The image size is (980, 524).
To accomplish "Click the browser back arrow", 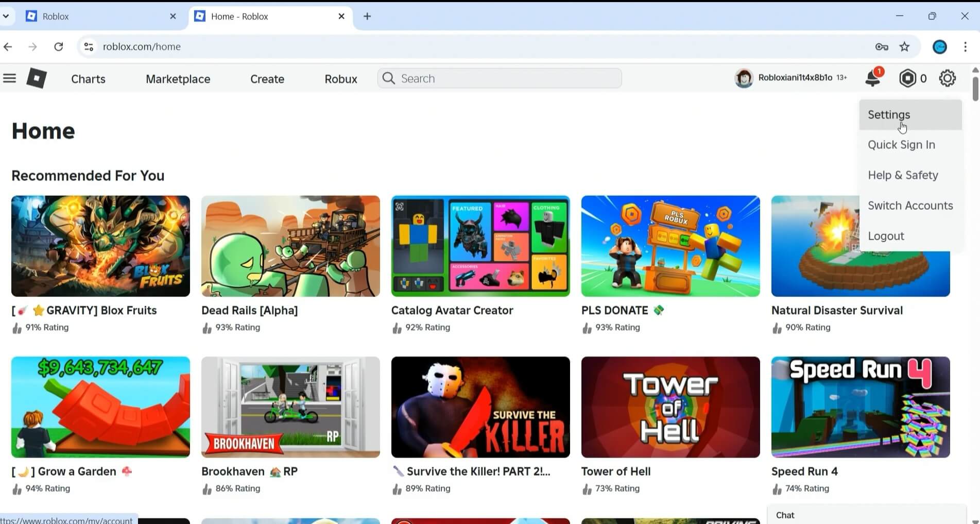I will [8, 47].
